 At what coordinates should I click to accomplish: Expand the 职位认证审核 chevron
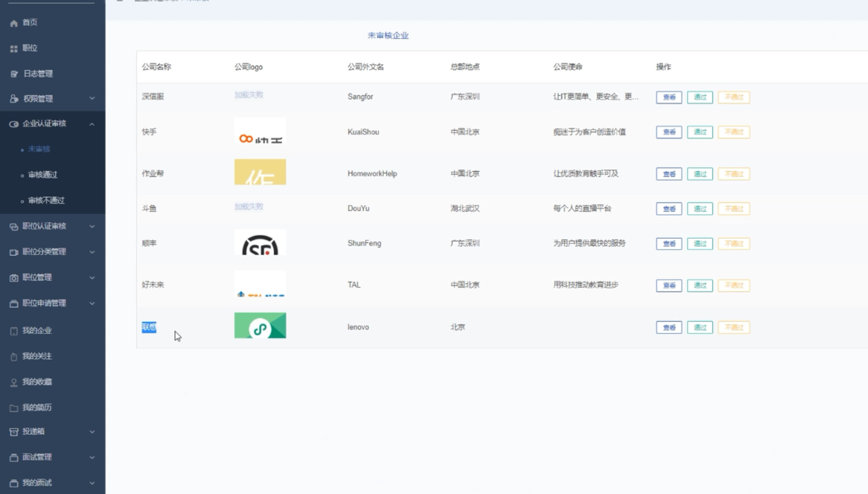pyautogui.click(x=92, y=227)
